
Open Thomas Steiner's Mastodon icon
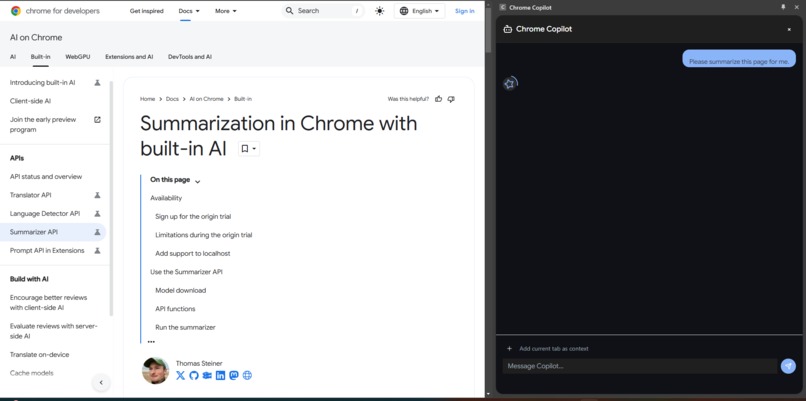(x=234, y=376)
